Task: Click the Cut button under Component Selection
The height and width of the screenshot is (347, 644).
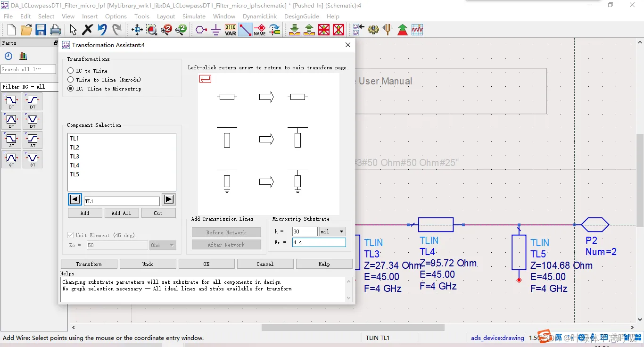Action: tap(158, 213)
